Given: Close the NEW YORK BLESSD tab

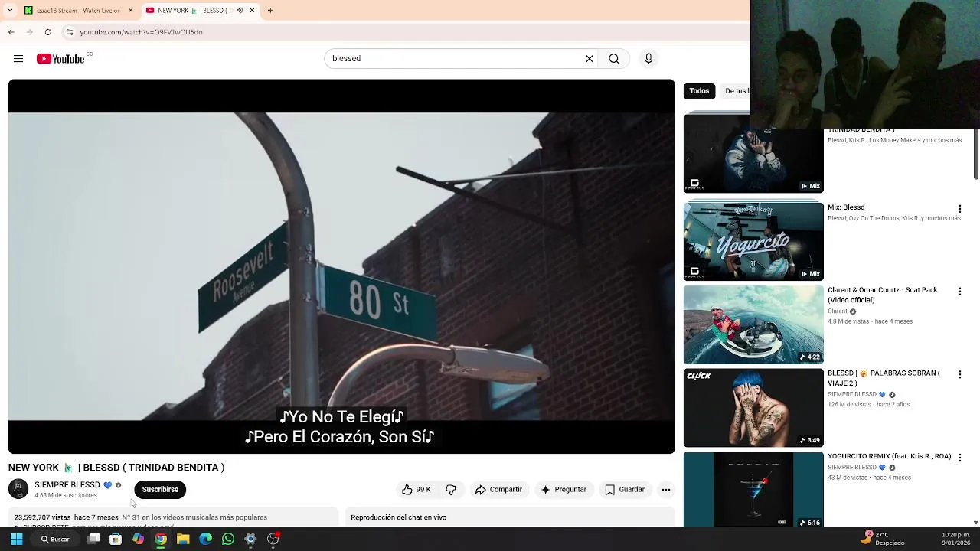Looking at the screenshot, I should pos(252,11).
